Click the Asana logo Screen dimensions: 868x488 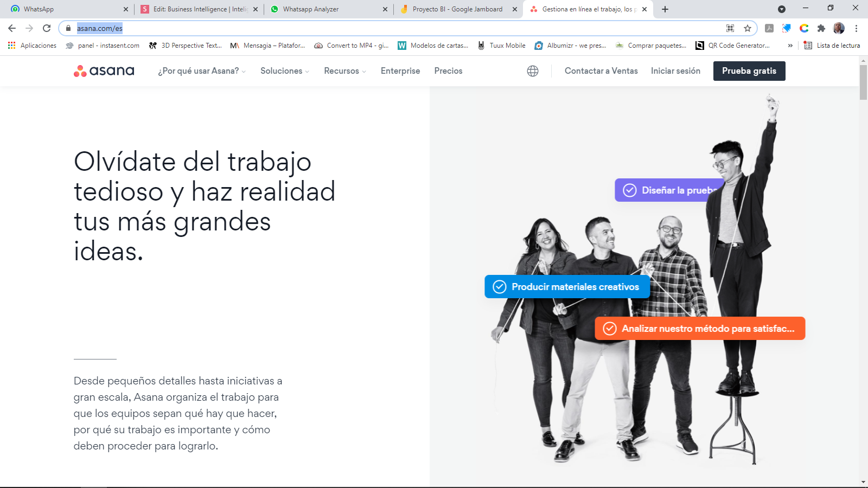pyautogui.click(x=104, y=71)
